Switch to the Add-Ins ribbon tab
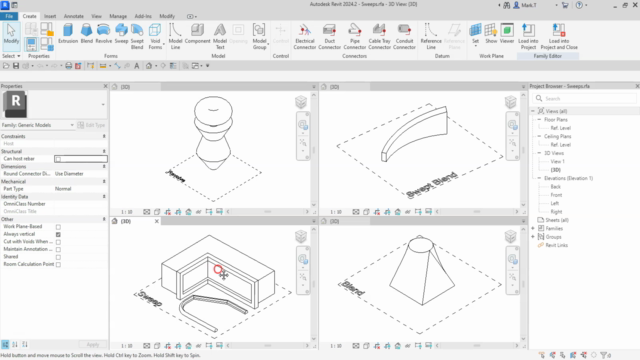This screenshot has height=360, width=640. (143, 16)
